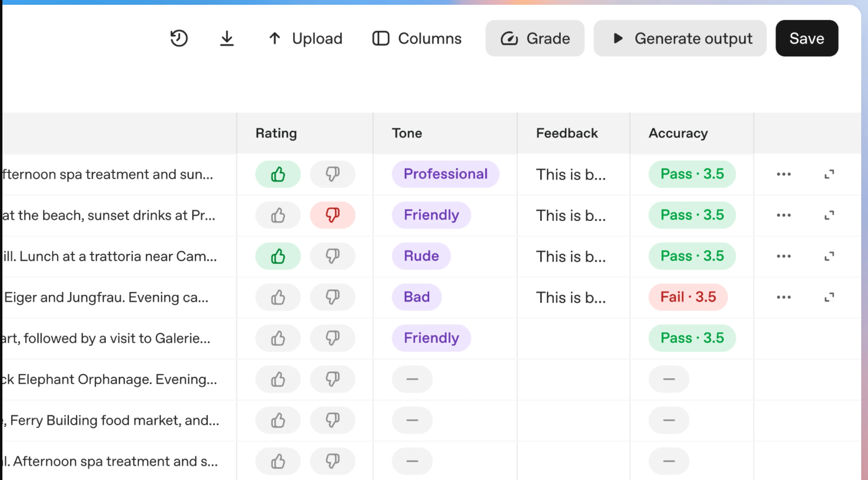Expand the Rude tone row

click(829, 256)
